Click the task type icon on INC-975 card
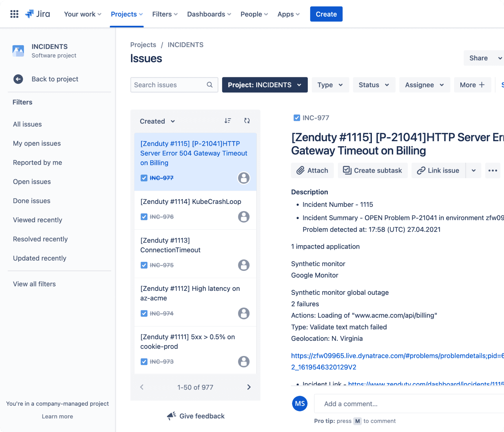This screenshot has width=504, height=432. 144,265
